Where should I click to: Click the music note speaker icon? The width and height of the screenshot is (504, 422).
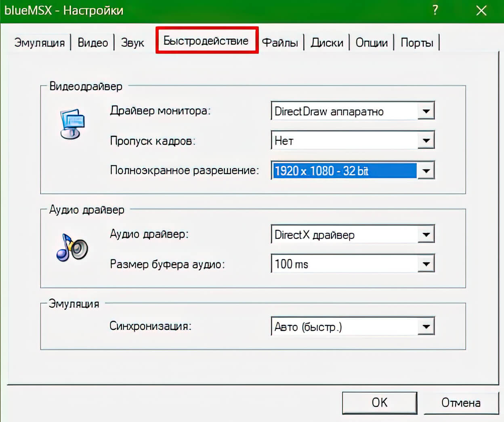[x=72, y=247]
